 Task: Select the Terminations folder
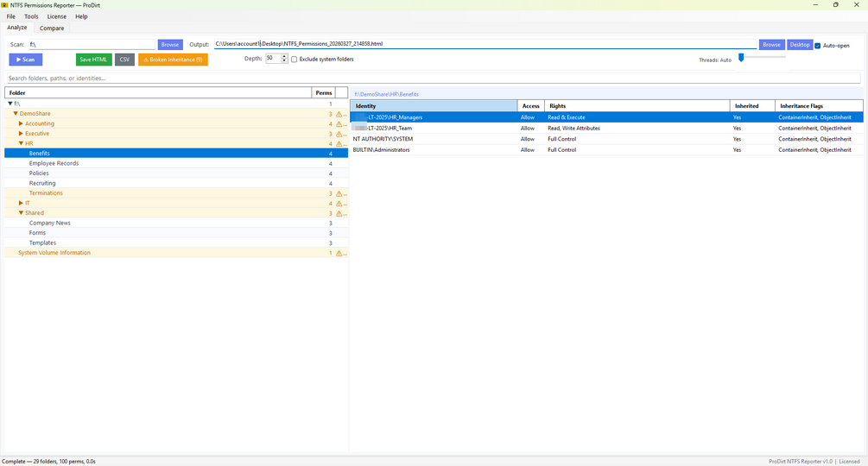176,193
